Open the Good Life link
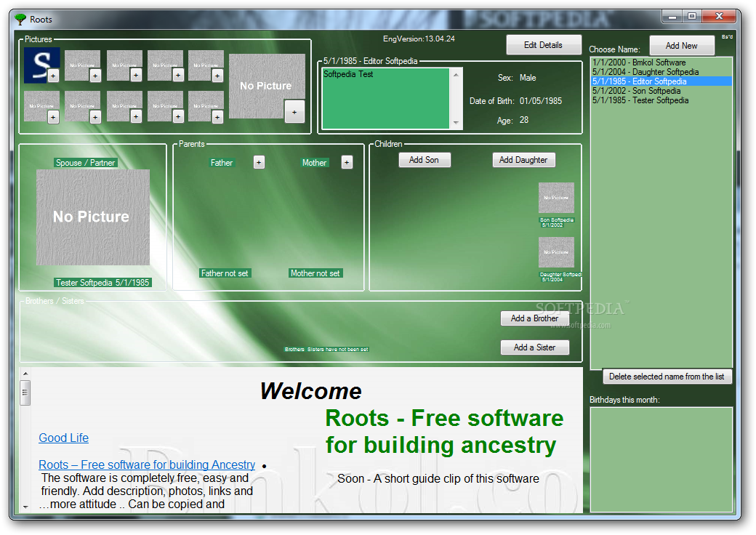 click(64, 438)
